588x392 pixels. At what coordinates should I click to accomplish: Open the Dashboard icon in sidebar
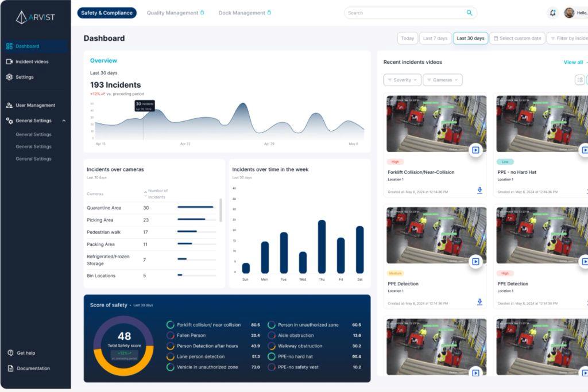[x=9, y=46]
